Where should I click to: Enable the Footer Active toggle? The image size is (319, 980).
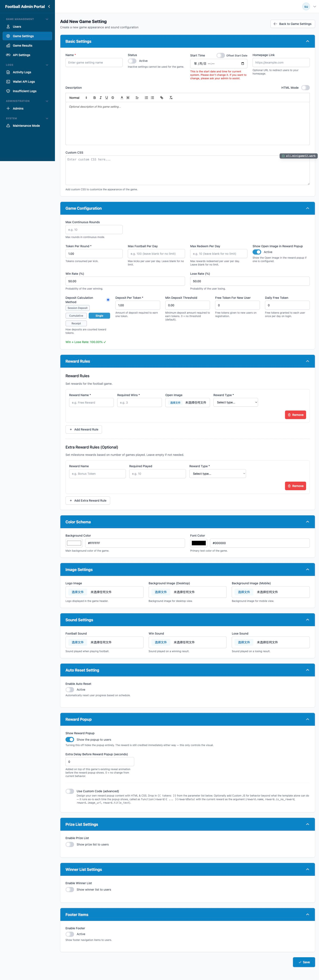click(70, 934)
